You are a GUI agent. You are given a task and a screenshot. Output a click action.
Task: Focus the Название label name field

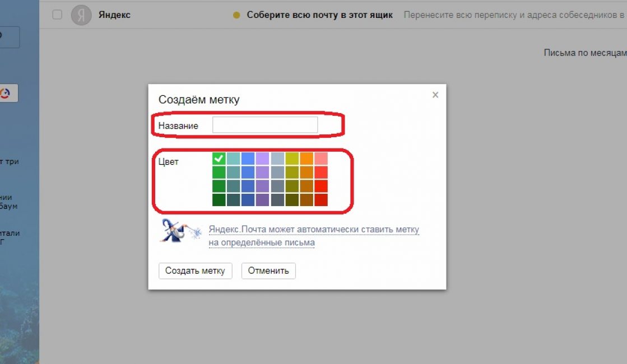pyautogui.click(x=265, y=125)
